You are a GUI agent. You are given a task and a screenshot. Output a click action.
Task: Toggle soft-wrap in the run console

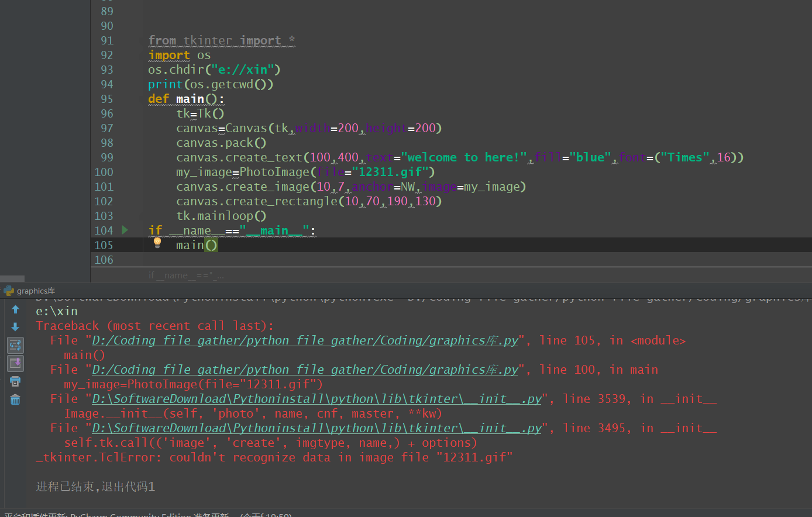[x=15, y=345]
